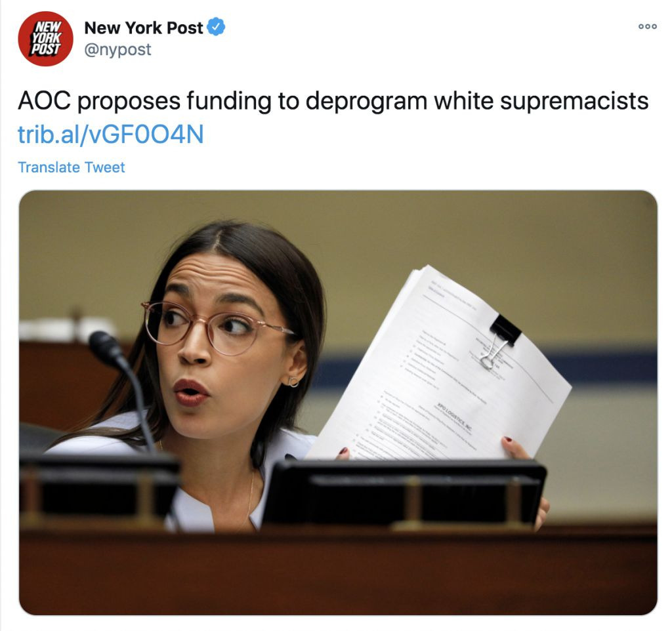
Task: Follow the trib.al/vGF0O4N link
Action: tap(110, 134)
